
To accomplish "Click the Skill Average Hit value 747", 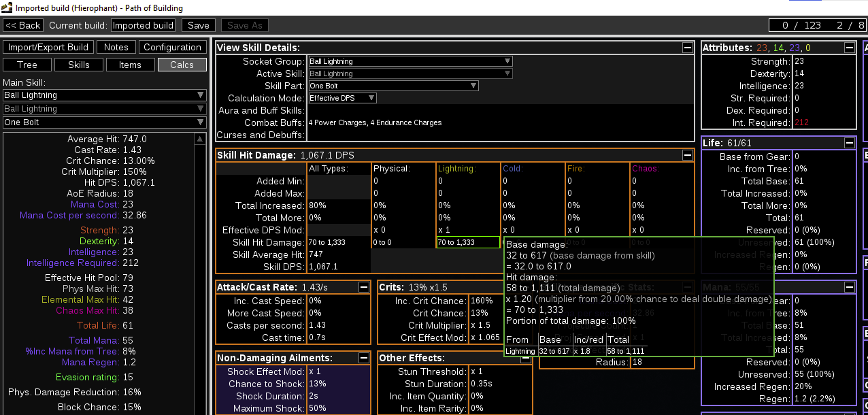I will pyautogui.click(x=316, y=254).
